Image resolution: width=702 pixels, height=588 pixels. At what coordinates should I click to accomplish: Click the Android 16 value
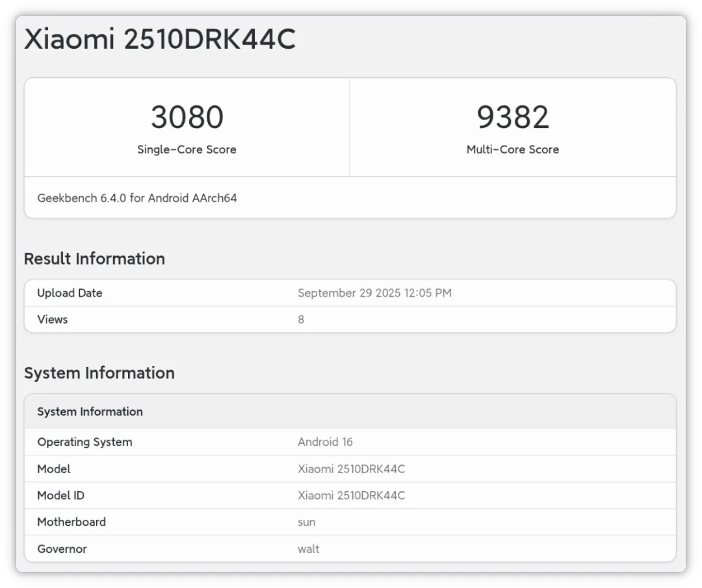325,442
